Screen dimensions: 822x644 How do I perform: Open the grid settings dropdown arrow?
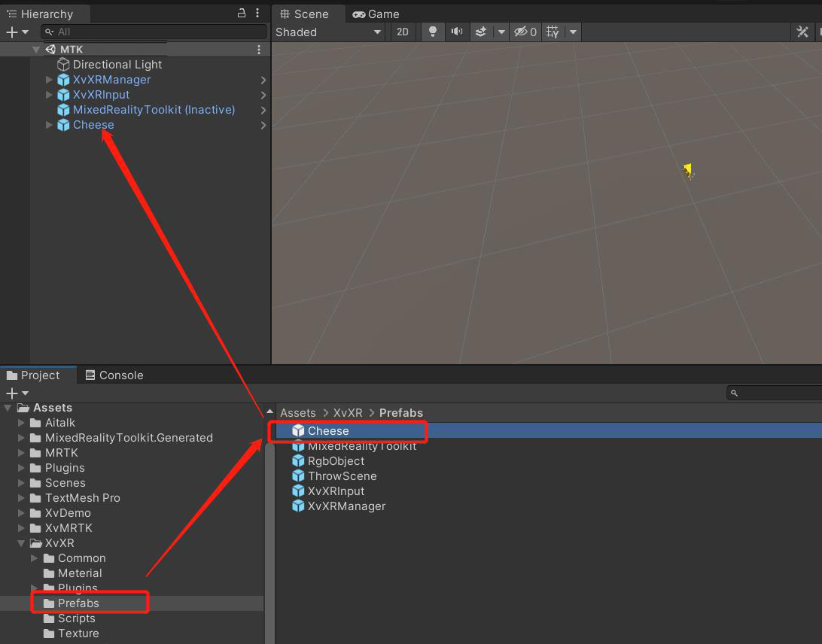point(573,32)
